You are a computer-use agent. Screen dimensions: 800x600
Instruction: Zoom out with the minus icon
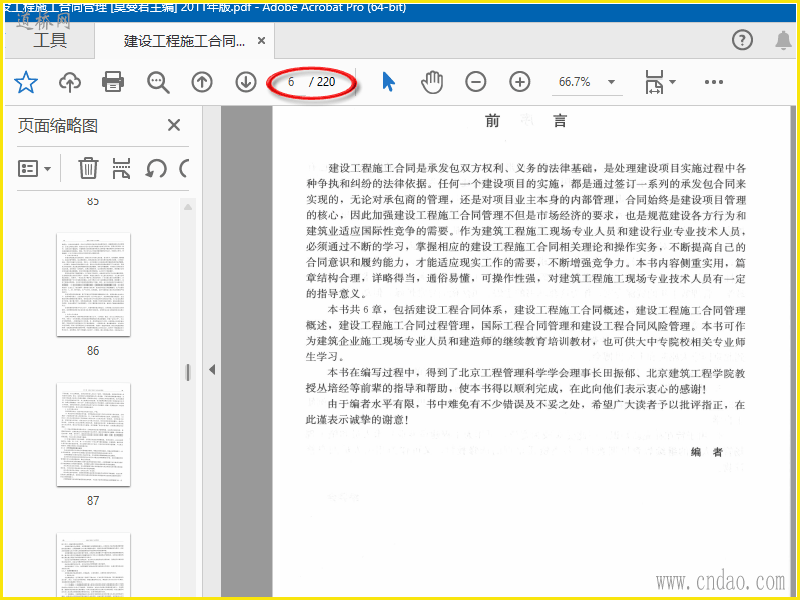tap(476, 82)
